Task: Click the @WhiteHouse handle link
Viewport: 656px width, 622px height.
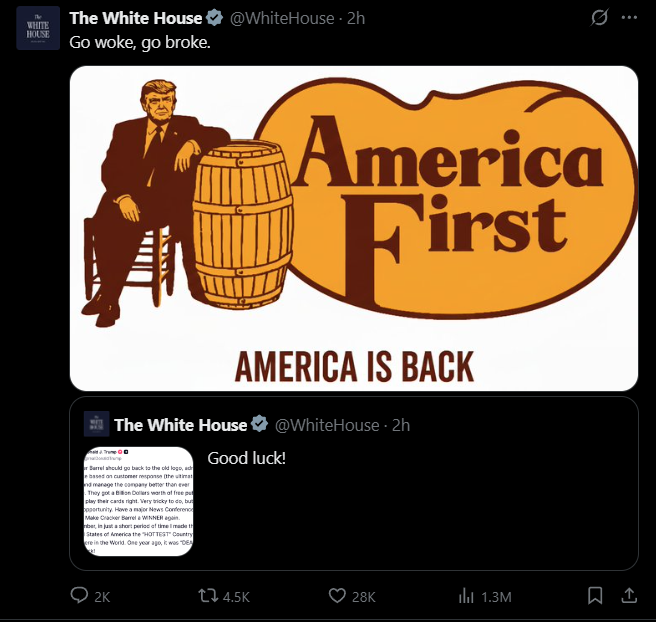Action: pos(282,18)
